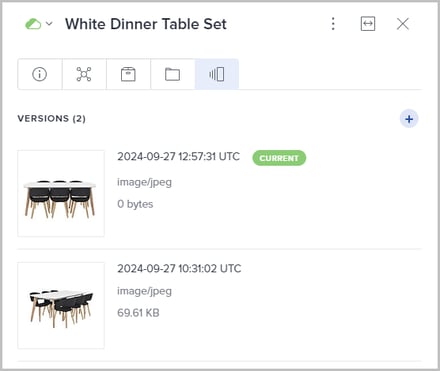This screenshot has width=440, height=371.
Task: Open the current version thumbnail
Action: tap(61, 193)
